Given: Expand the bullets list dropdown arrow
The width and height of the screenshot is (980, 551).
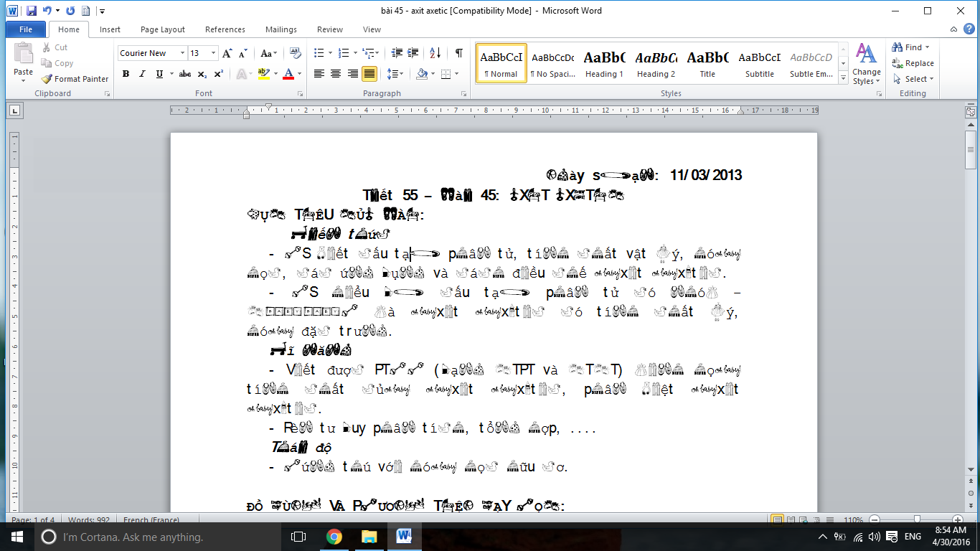Looking at the screenshot, I should point(330,53).
